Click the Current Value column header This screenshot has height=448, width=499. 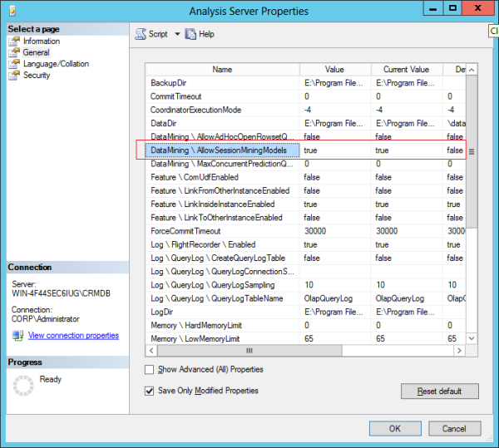tap(407, 69)
